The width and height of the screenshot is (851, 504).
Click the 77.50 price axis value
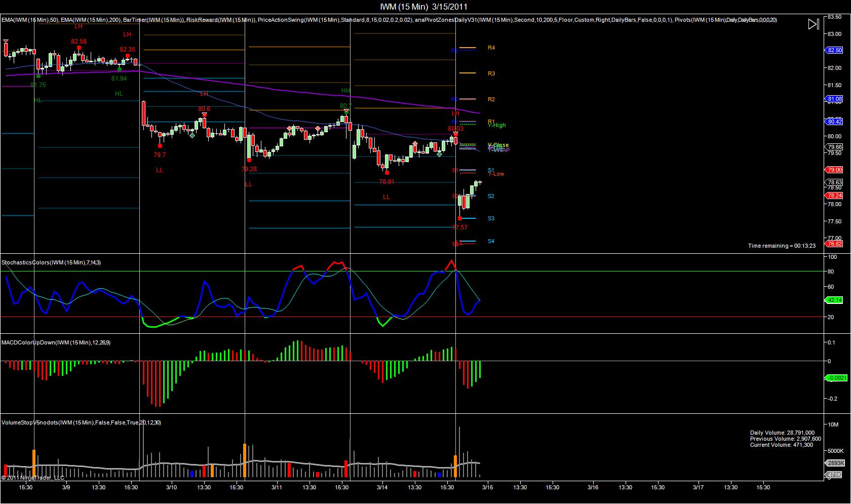(x=834, y=221)
